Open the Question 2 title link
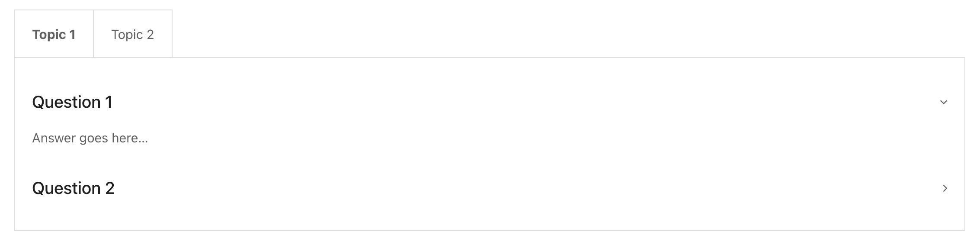 pos(73,188)
